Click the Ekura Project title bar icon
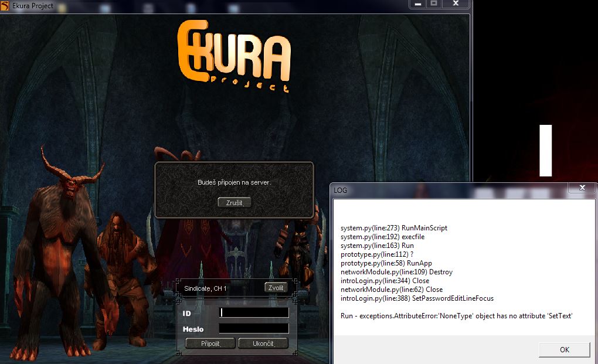The image size is (598, 364). coord(5,6)
